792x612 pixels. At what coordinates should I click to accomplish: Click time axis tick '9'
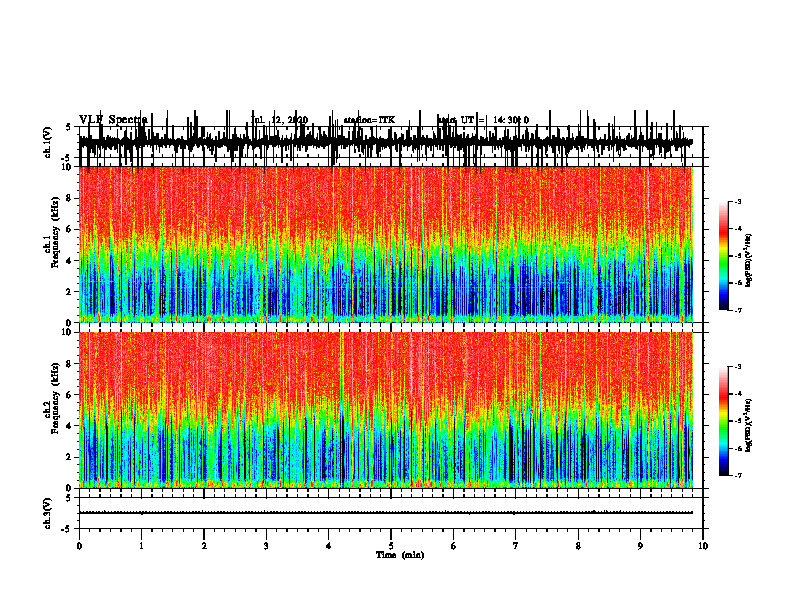pyautogui.click(x=640, y=546)
